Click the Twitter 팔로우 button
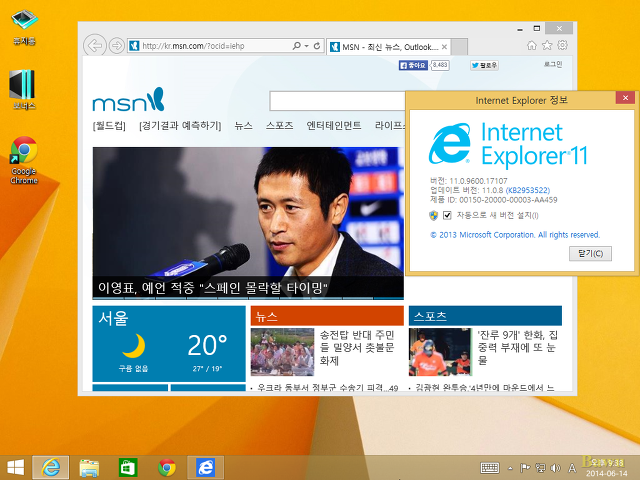This screenshot has width=640, height=480. click(484, 65)
